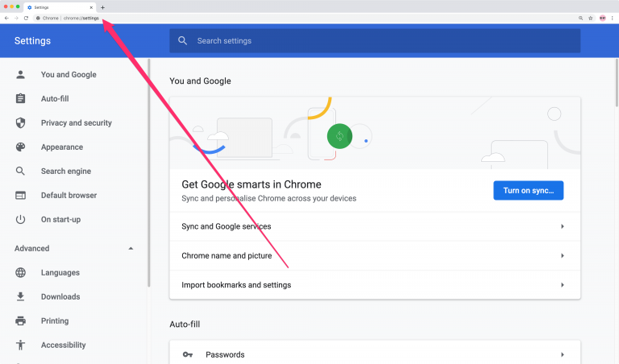Click the Settings header title

(32, 40)
